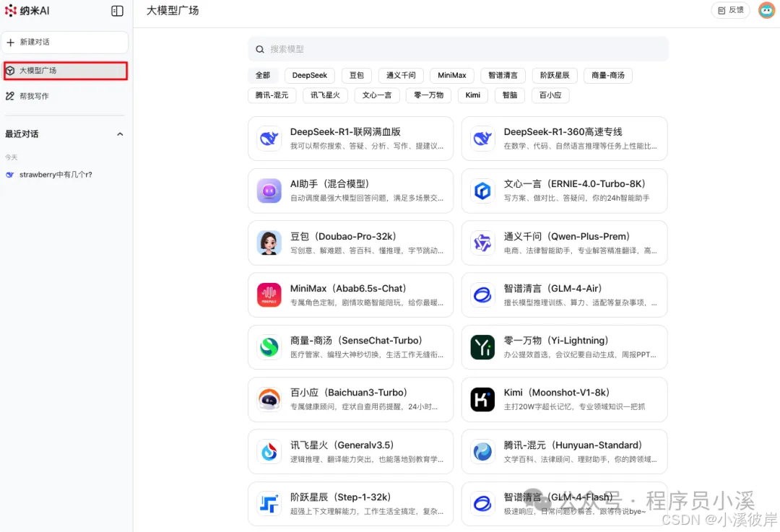780x532 pixels.
Task: Filter models by Kimi tag
Action: pos(473,95)
